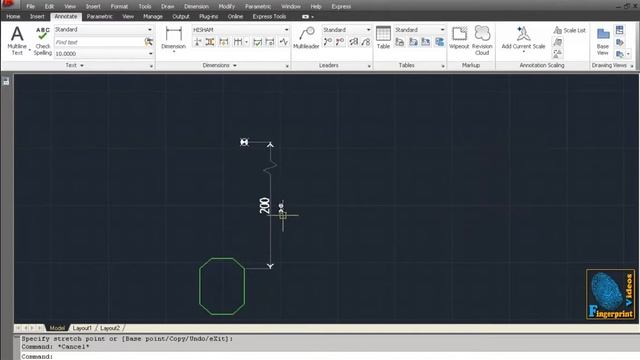Click the Add/Delete Scales icon below Scale List
Viewport: 640px width, 360px height.
point(558,42)
